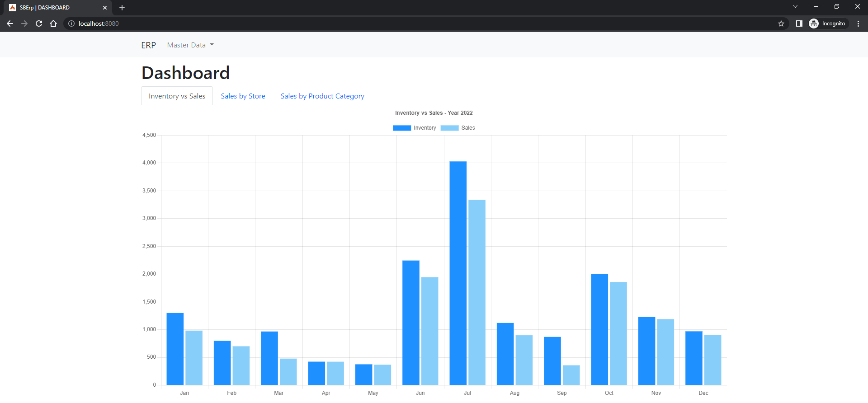View site information icon in address bar
Image resolution: width=868 pixels, height=403 pixels.
tap(71, 23)
